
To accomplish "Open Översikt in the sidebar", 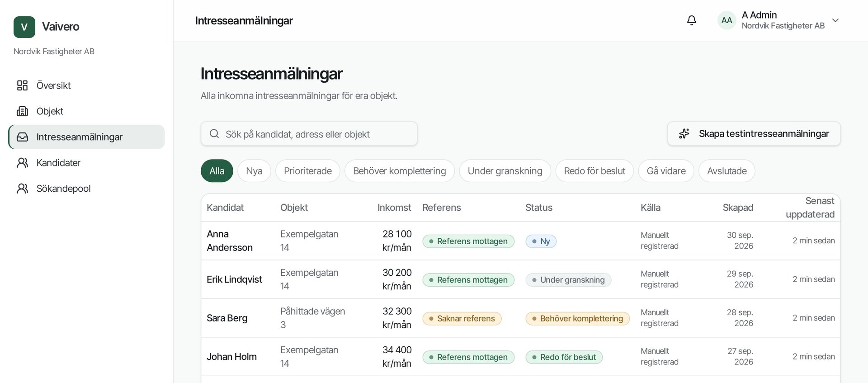I will coord(86,85).
